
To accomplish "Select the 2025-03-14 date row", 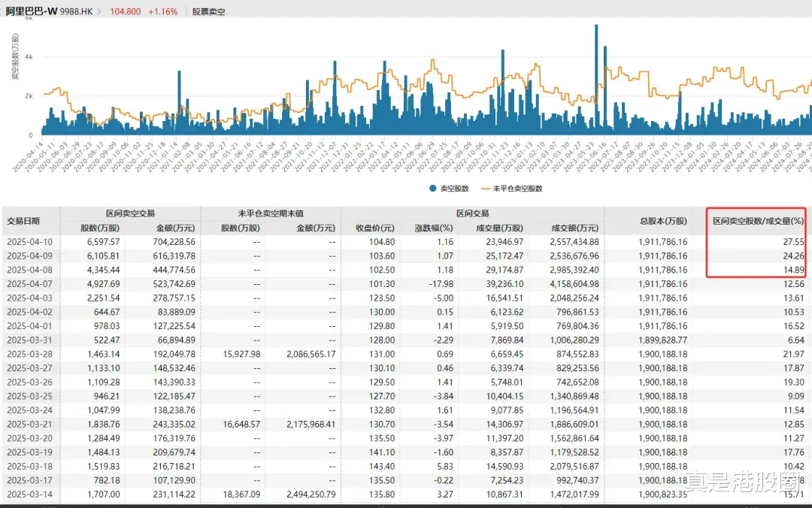I will coord(31,494).
